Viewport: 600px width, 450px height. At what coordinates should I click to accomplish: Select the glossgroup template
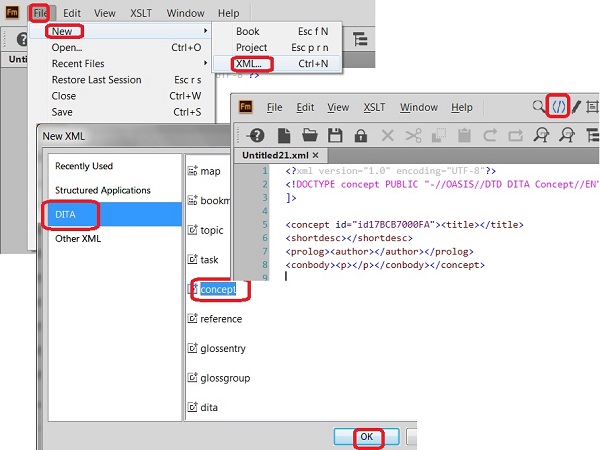coord(219,378)
